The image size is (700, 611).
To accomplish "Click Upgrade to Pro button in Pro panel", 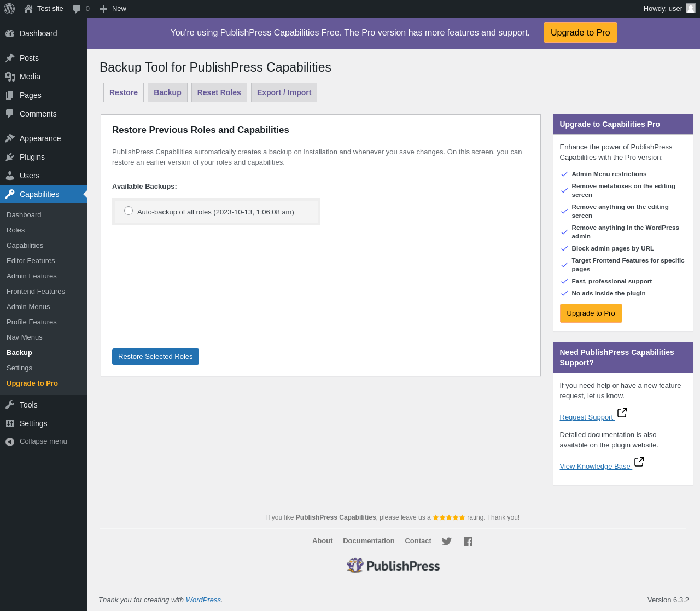I will (591, 313).
